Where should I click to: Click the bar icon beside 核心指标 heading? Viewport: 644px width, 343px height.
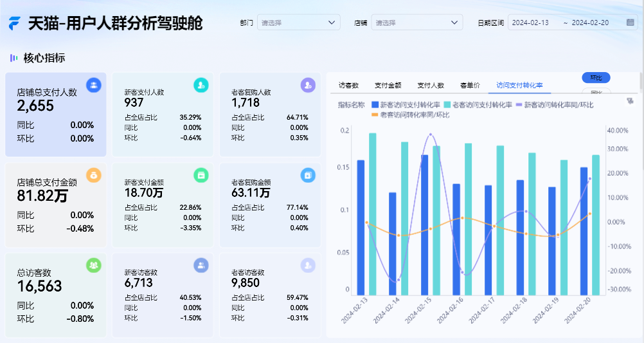[13, 58]
